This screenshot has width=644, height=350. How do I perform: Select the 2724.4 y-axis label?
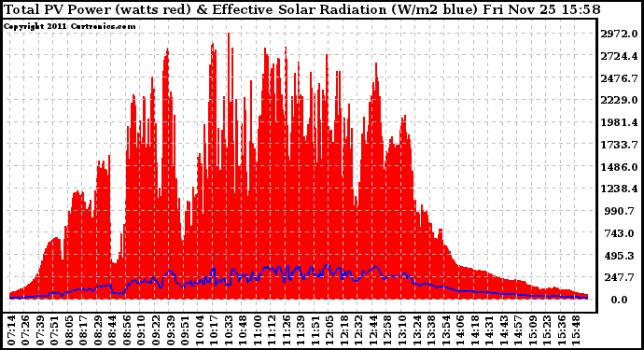click(619, 56)
